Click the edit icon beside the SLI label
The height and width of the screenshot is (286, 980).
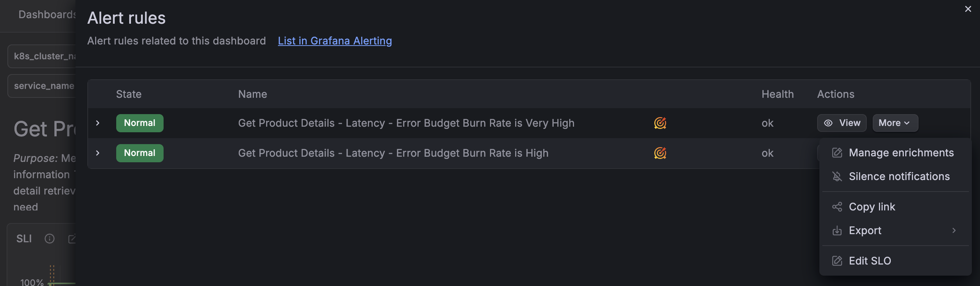click(73, 239)
